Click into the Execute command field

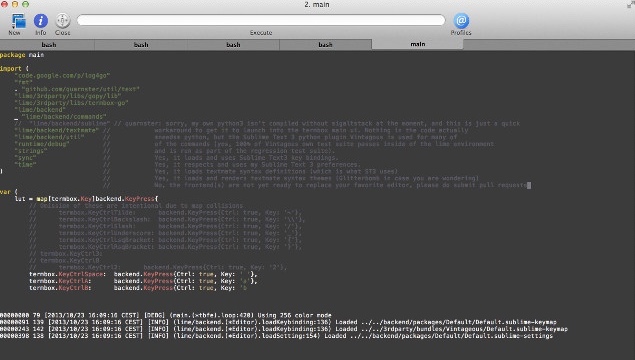261,20
